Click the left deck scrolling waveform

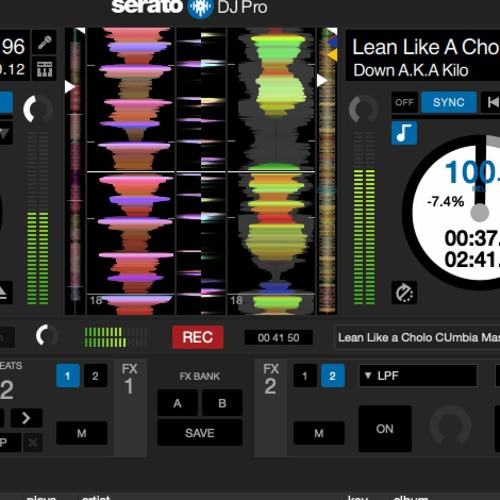pyautogui.click(x=131, y=171)
